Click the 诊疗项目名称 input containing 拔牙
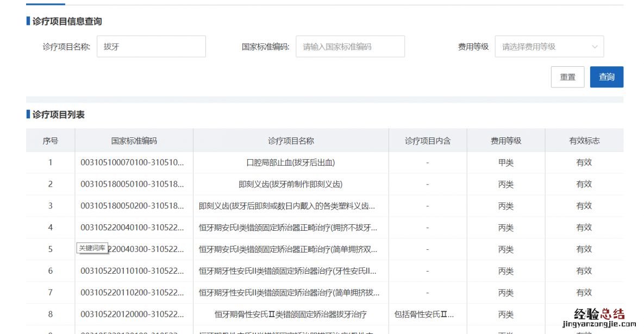 tap(151, 47)
